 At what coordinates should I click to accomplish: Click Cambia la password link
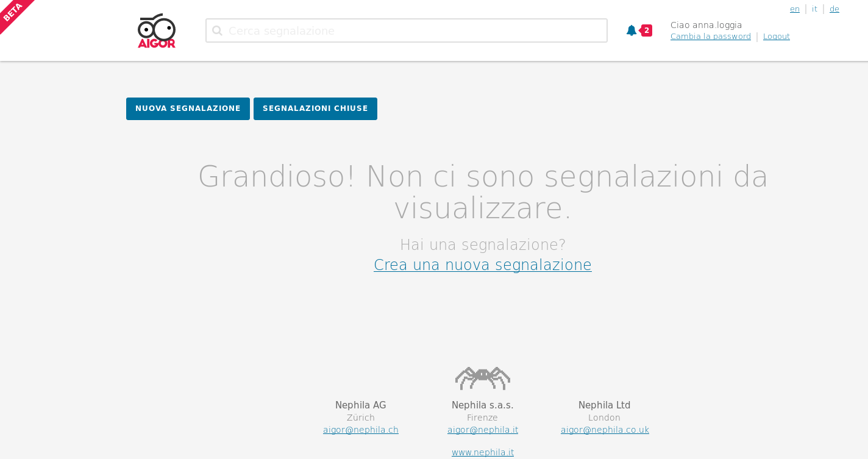click(711, 37)
